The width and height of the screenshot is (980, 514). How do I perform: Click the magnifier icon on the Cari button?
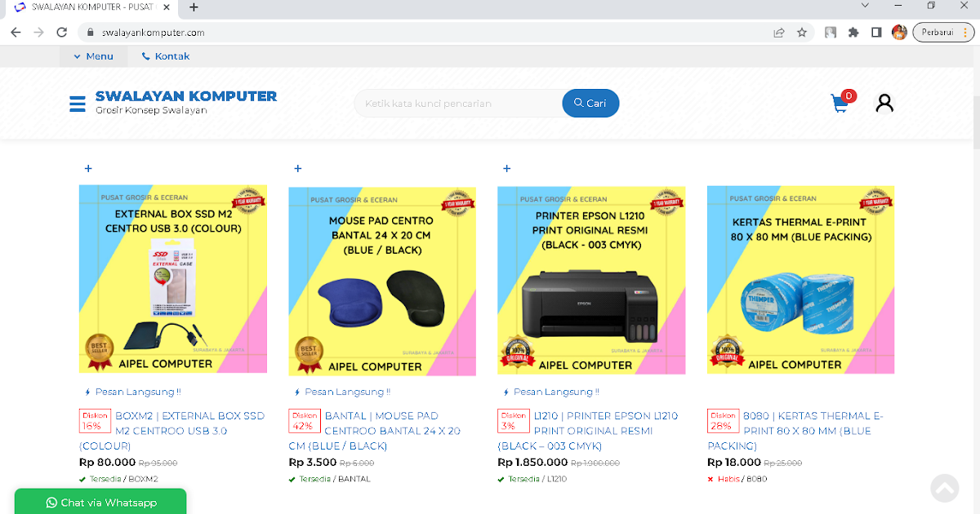click(579, 103)
